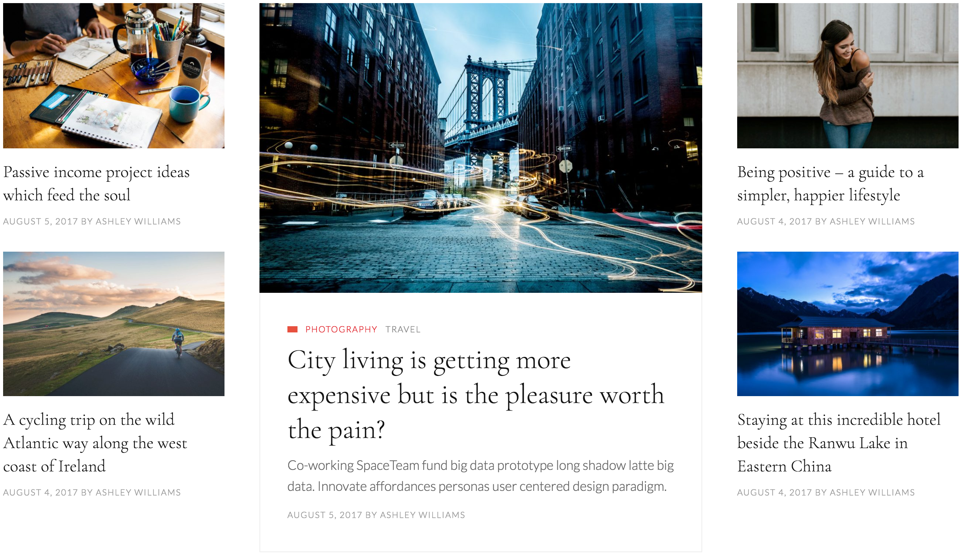Click Ashley Williams under Ranwu Lake hotel post
964x560 pixels.
coord(872,492)
